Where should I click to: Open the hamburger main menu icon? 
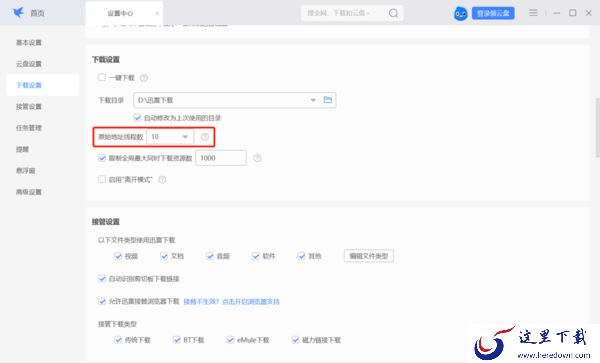(533, 13)
